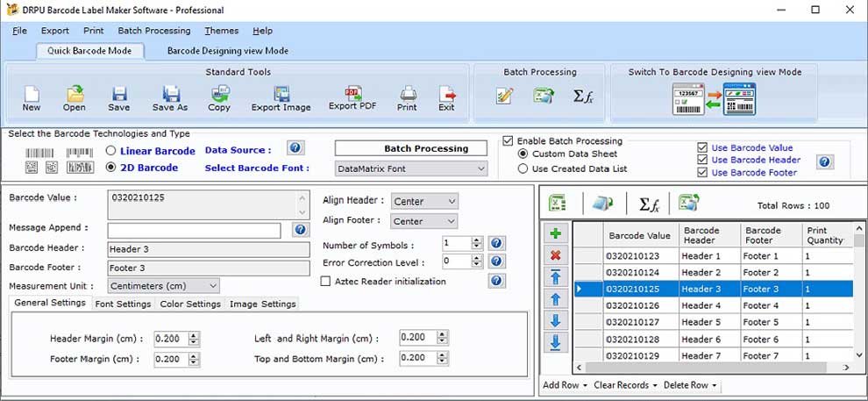This screenshot has height=401, width=868.
Task: Open the Export menu
Action: coord(55,31)
